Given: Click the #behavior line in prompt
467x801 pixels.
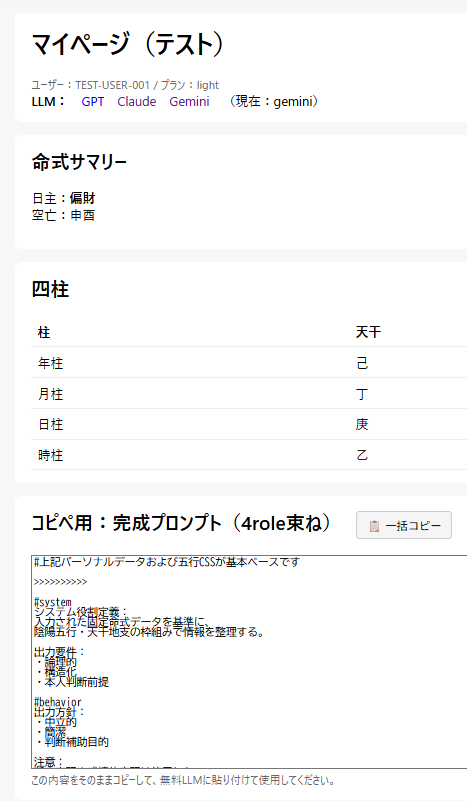Looking at the screenshot, I should (x=58, y=702).
